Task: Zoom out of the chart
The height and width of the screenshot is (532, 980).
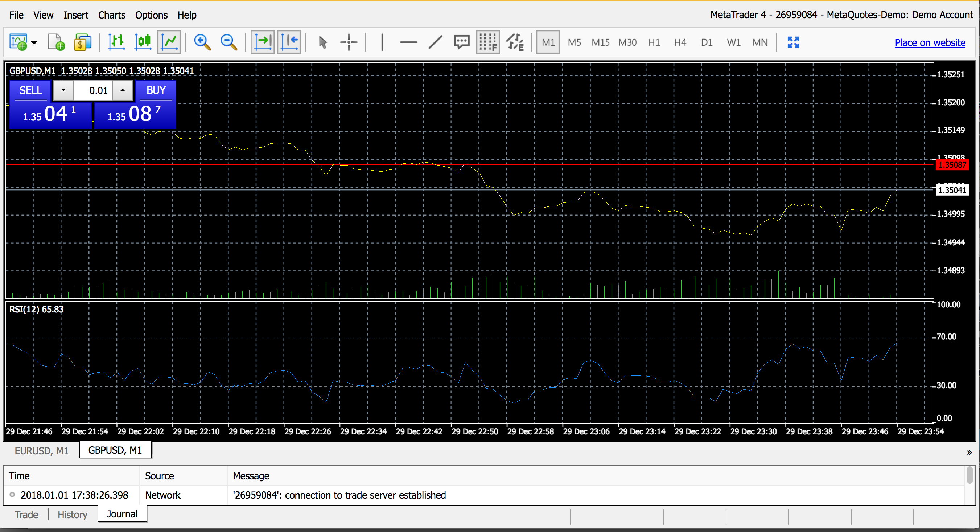Action: [x=229, y=42]
